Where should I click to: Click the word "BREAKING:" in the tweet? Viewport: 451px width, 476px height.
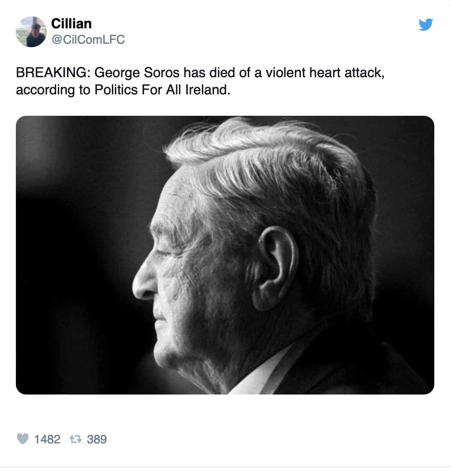coord(53,72)
